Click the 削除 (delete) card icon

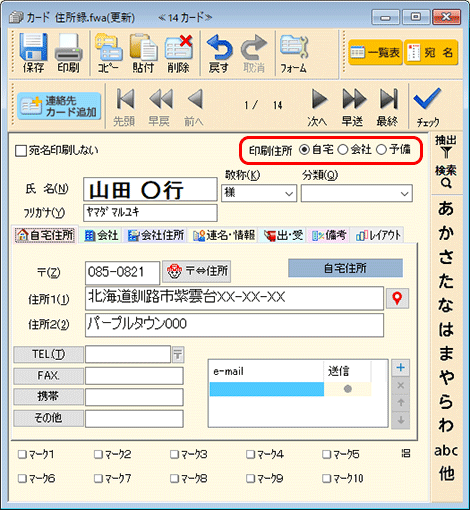(x=178, y=47)
